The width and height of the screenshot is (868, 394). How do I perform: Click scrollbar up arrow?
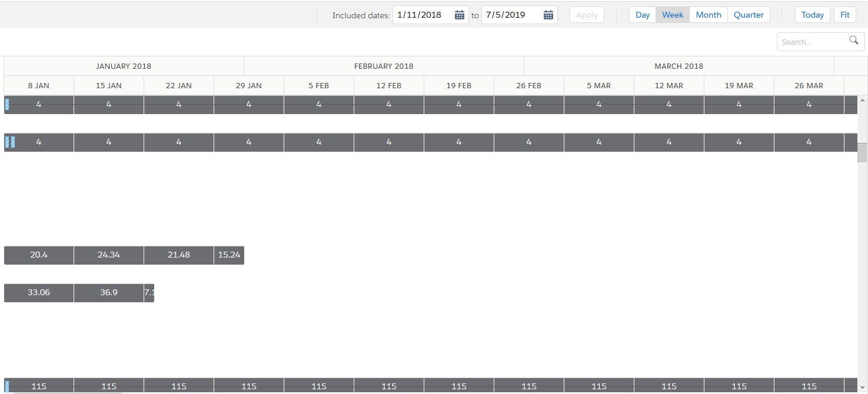click(x=862, y=101)
